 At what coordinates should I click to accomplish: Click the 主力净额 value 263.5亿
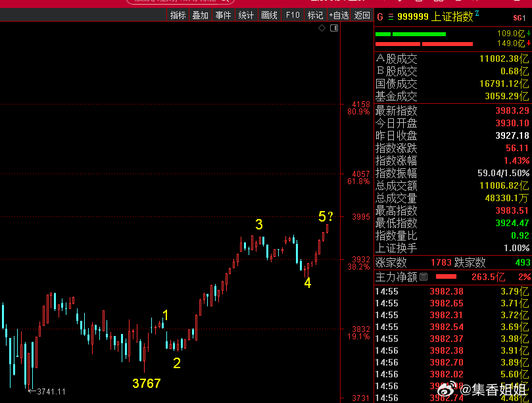click(x=488, y=277)
